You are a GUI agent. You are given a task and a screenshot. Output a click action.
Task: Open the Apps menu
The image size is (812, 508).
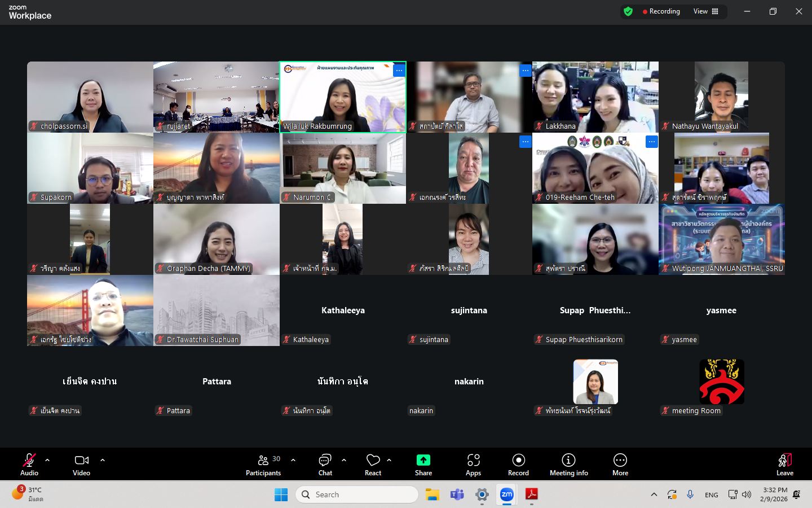473,465
